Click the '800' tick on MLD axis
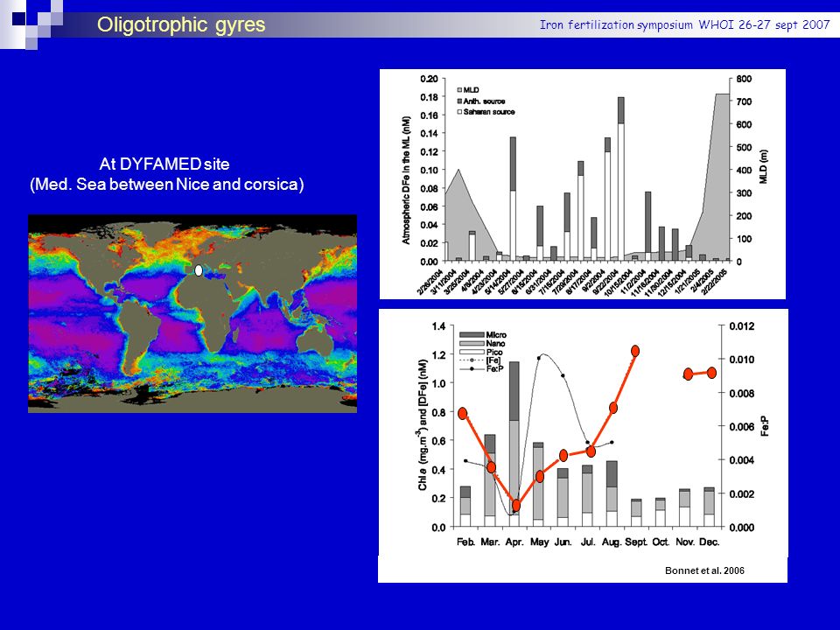Image resolution: width=840 pixels, height=630 pixels. pos(744,79)
